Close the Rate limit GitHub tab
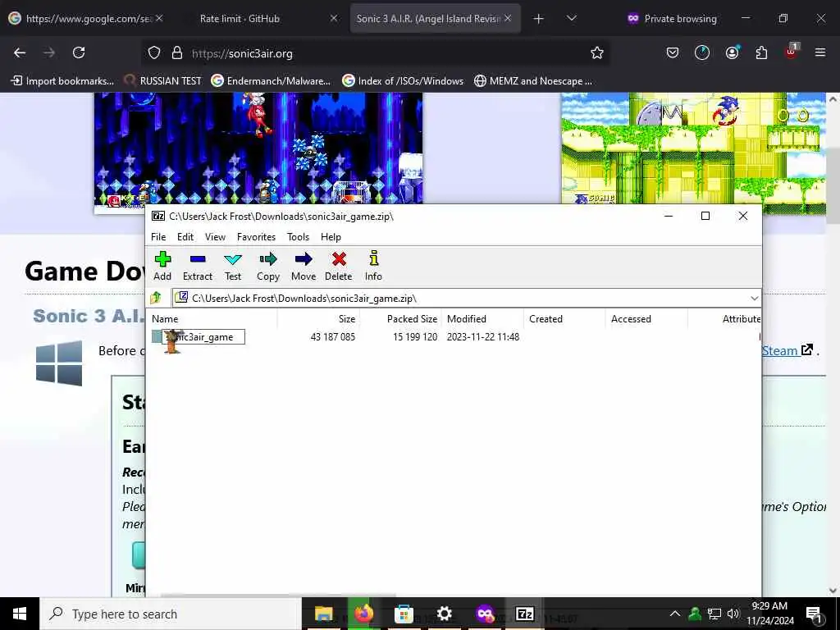This screenshot has height=630, width=840. click(x=334, y=18)
